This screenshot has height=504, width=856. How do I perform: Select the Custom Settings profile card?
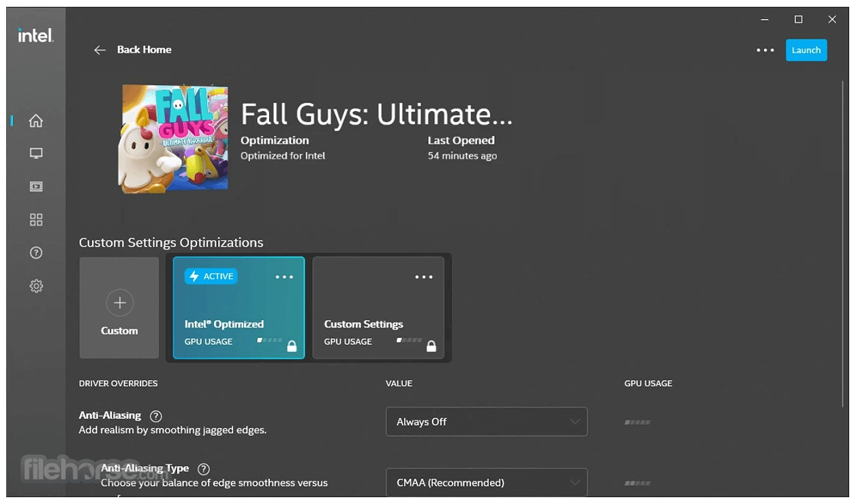pos(378,308)
